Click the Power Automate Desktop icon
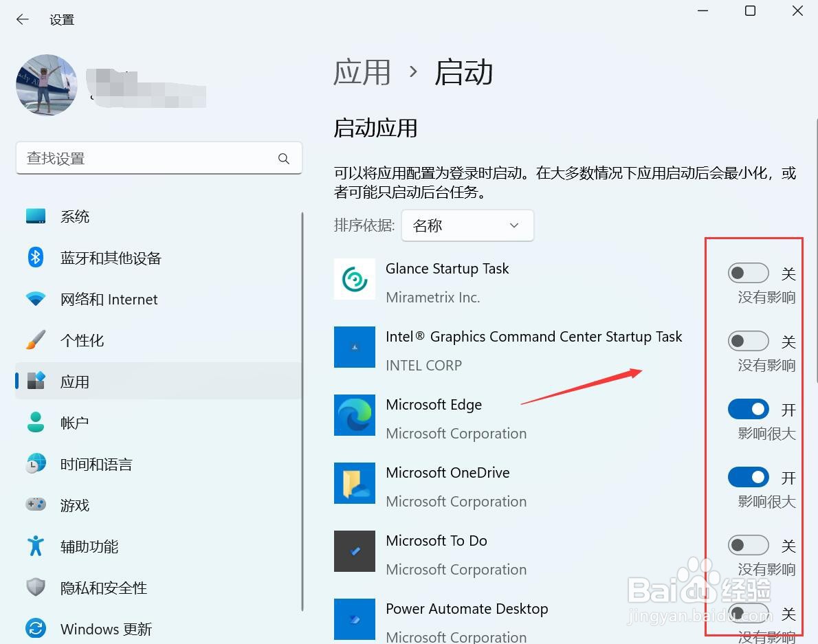Viewport: 818px width, 644px height. coord(355,619)
